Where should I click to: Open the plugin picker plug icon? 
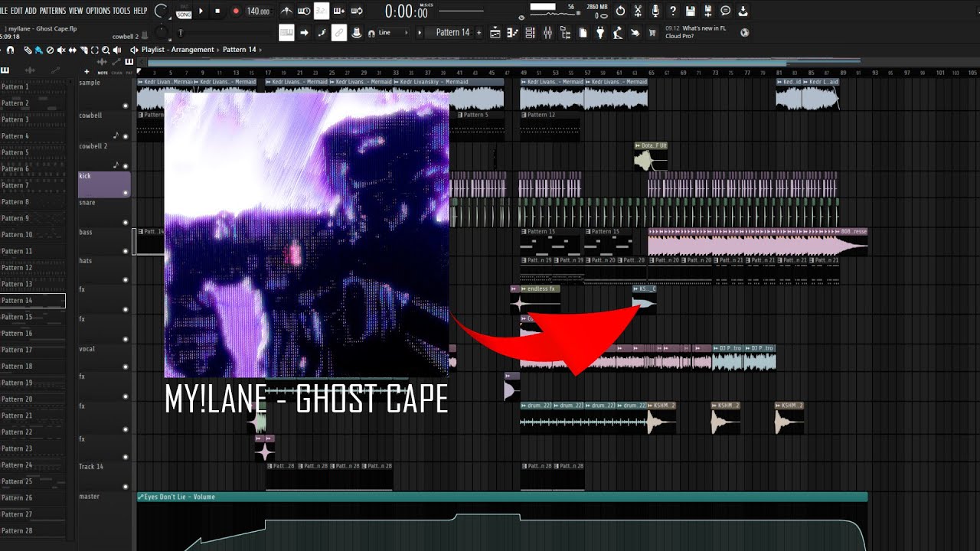pos(600,33)
